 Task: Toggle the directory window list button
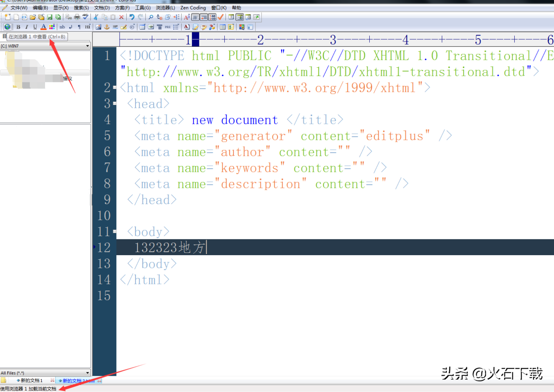[231, 17]
